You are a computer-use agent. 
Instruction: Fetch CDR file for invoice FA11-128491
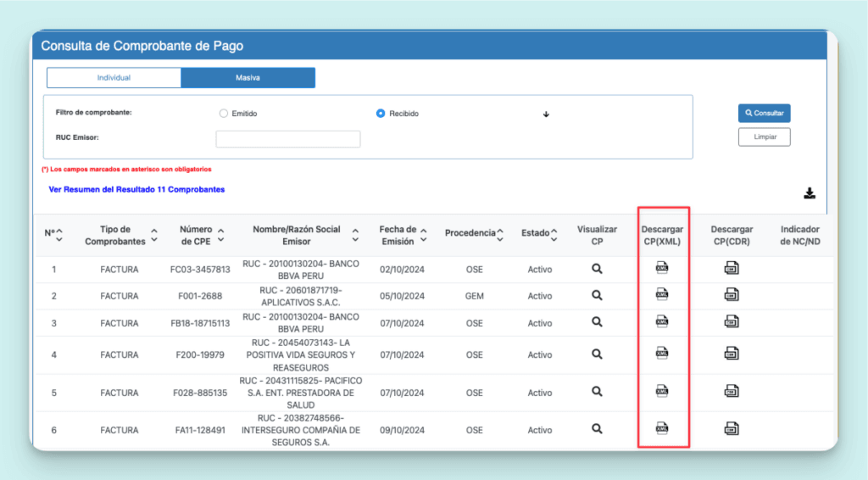tap(732, 428)
